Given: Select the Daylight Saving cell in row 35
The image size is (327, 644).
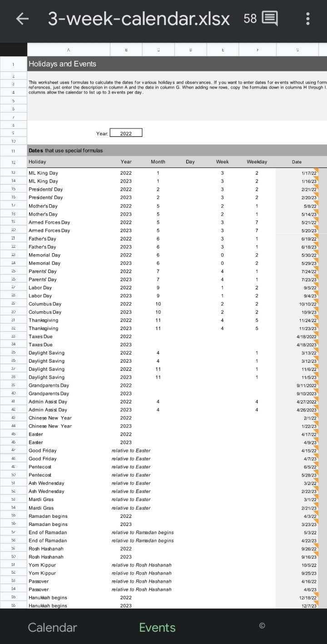Looking at the screenshot, I should 69,353.
